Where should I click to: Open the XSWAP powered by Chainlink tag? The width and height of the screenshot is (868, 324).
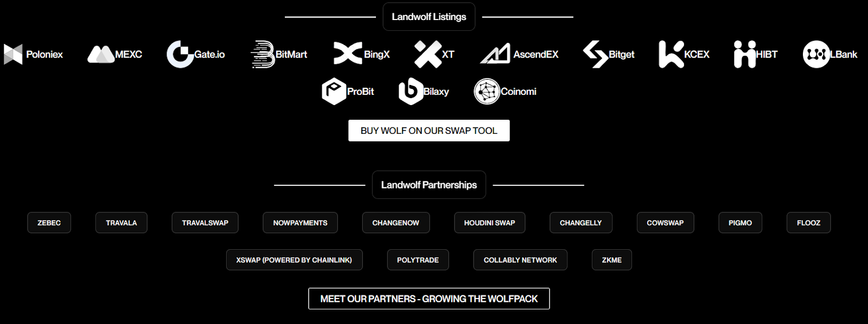tap(294, 260)
